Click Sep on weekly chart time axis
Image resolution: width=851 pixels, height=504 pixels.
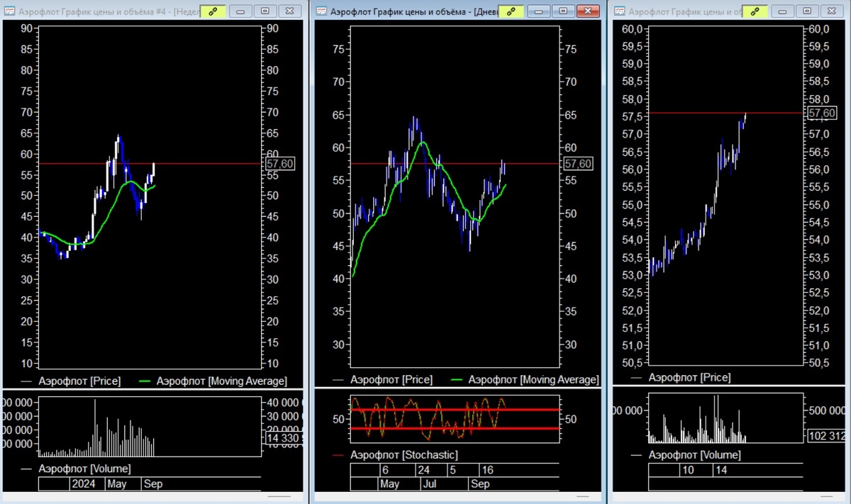click(x=152, y=485)
